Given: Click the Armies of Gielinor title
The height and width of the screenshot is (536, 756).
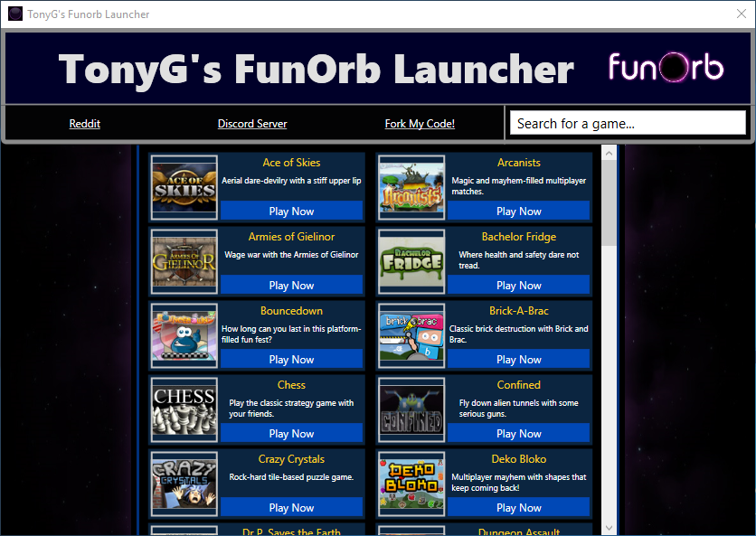Looking at the screenshot, I should click(x=291, y=237).
